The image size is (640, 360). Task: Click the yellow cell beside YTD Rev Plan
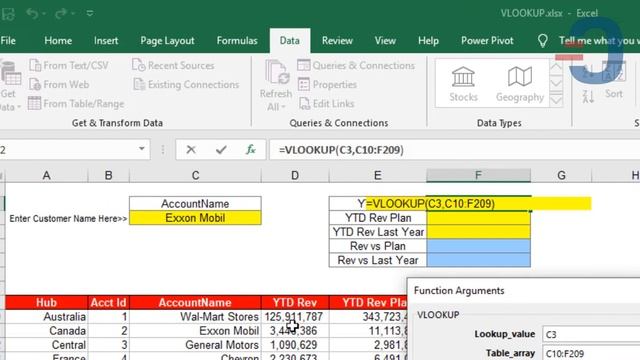pos(478,218)
